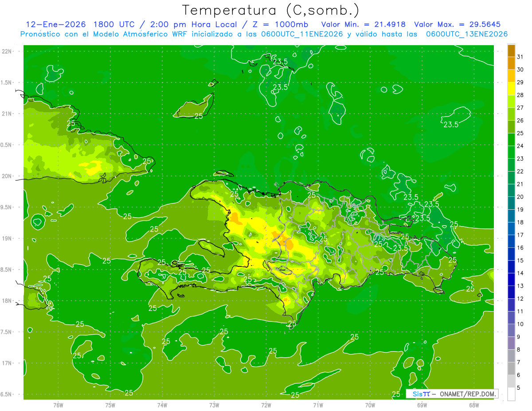Pick the purple swatch between 8 and 9
The height and width of the screenshot is (411, 532).
pyautogui.click(x=511, y=343)
